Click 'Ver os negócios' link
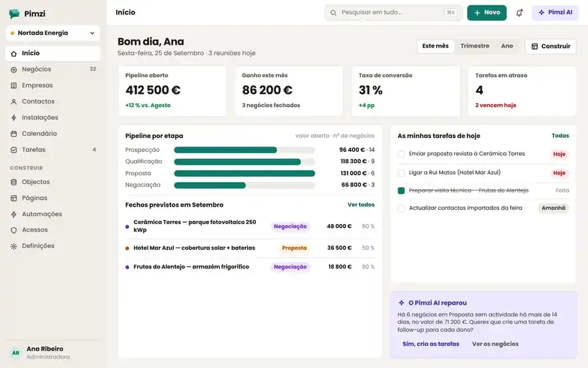This screenshot has width=588, height=368. tap(495, 344)
